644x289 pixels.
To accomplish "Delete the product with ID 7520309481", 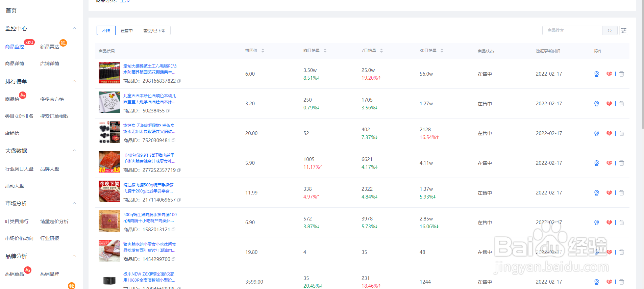I will coord(622,133).
